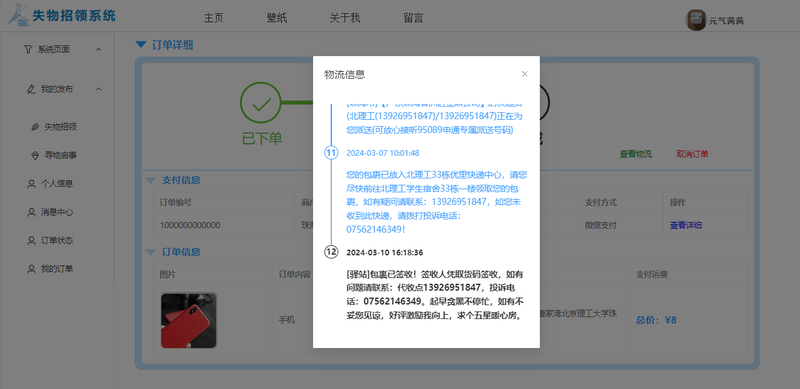The image size is (800, 389).
Task: Click the 总价：¥8 total price
Action: [x=656, y=320]
